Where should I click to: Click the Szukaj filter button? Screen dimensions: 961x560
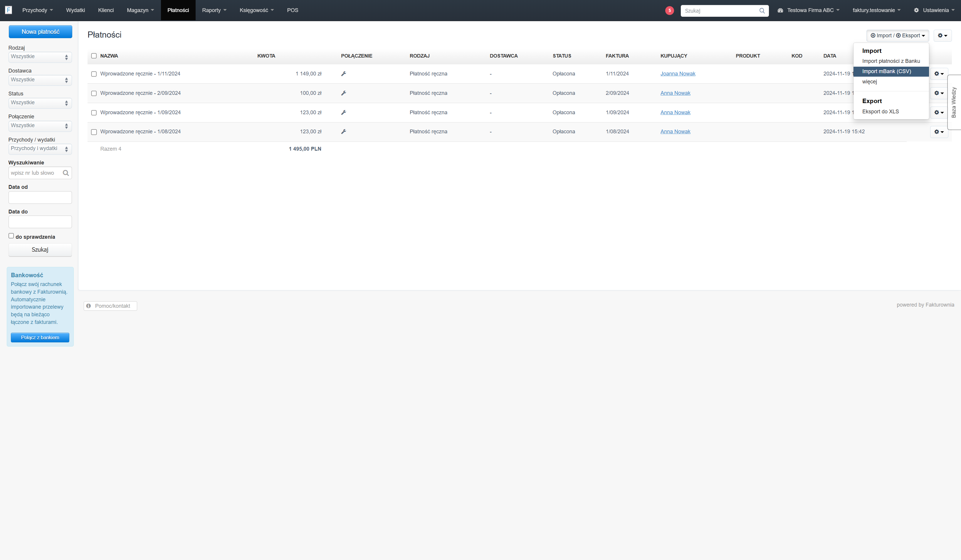pos(40,250)
